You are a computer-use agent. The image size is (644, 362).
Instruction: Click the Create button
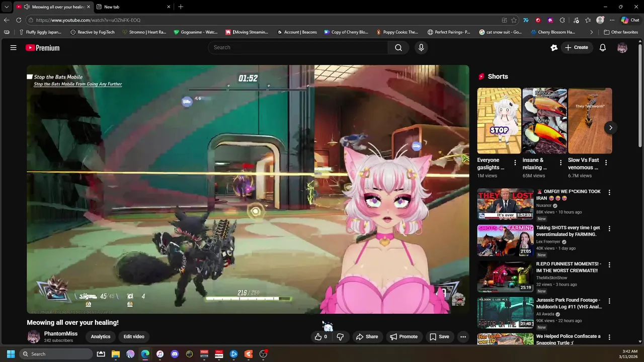click(577, 48)
